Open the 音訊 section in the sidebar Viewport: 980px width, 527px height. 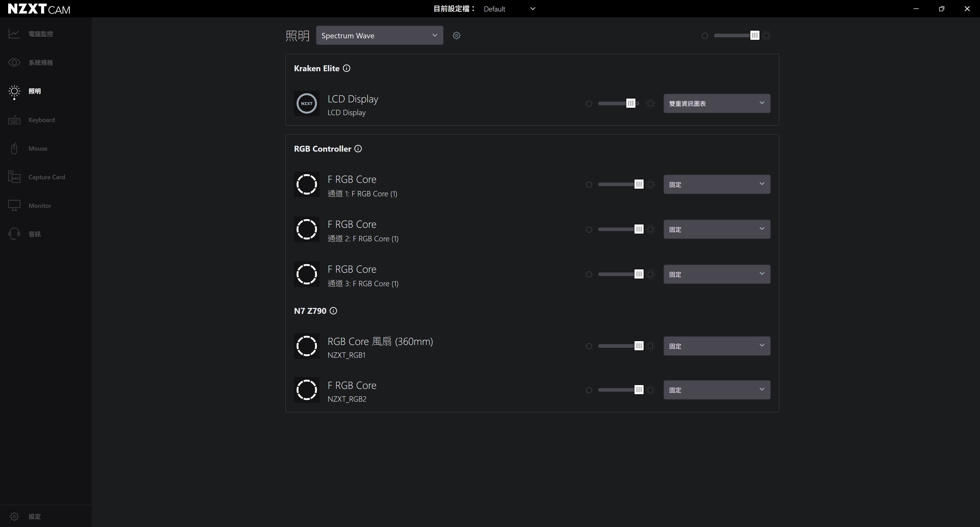pyautogui.click(x=46, y=234)
